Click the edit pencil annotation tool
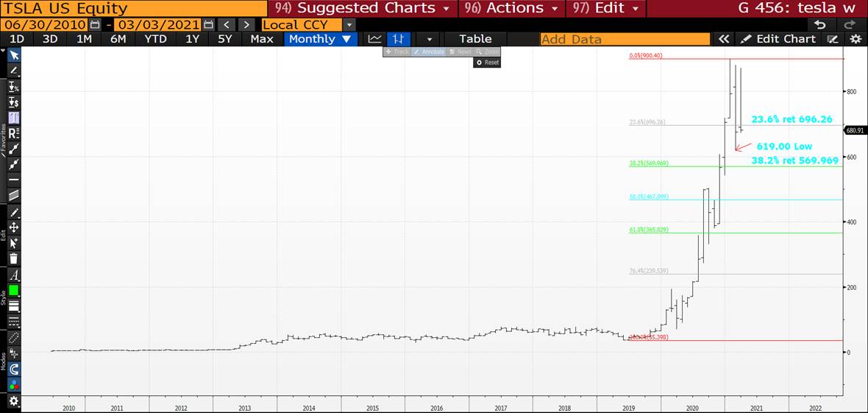The height and width of the screenshot is (413, 868). click(x=14, y=212)
